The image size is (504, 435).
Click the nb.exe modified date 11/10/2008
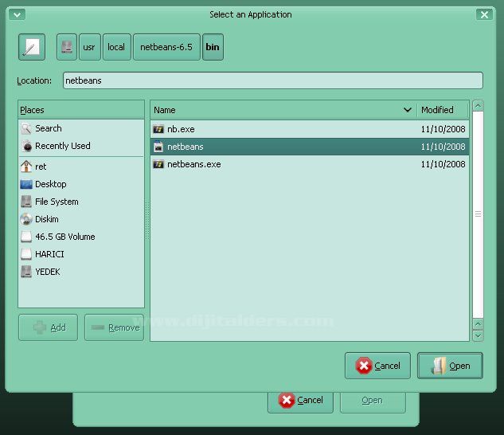[443, 129]
